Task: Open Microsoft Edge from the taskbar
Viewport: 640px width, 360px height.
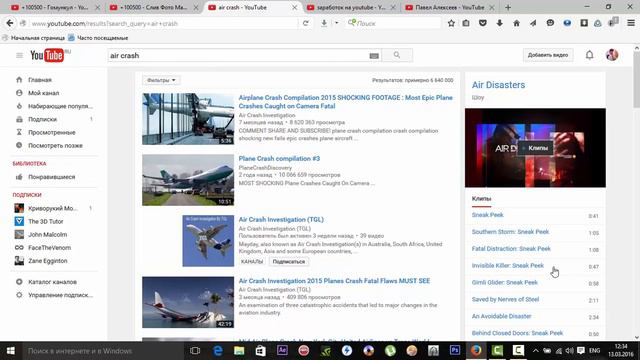Action: 218,351
